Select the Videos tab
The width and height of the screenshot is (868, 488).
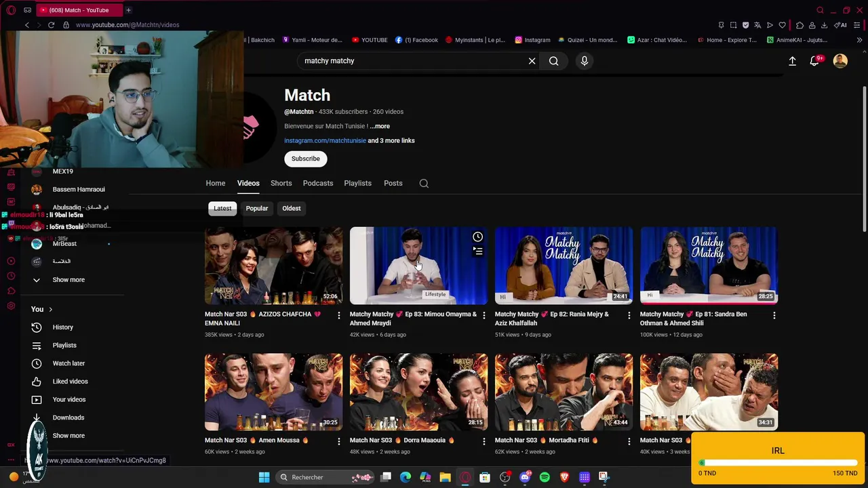(248, 183)
